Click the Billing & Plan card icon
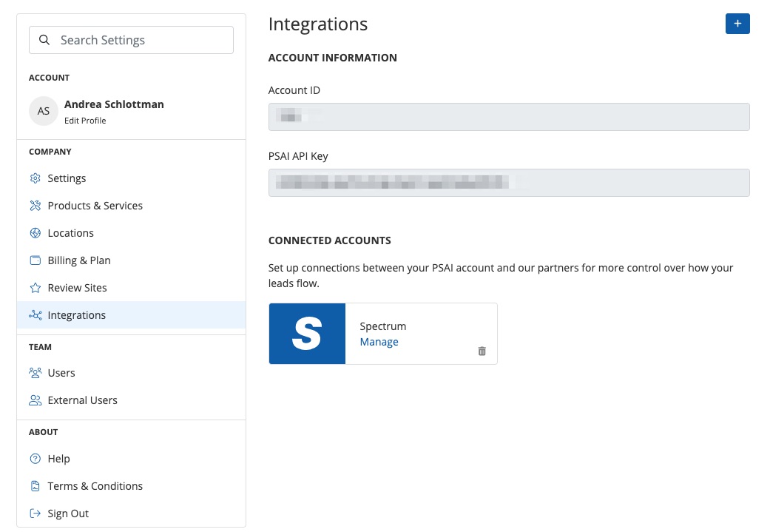 pos(35,260)
